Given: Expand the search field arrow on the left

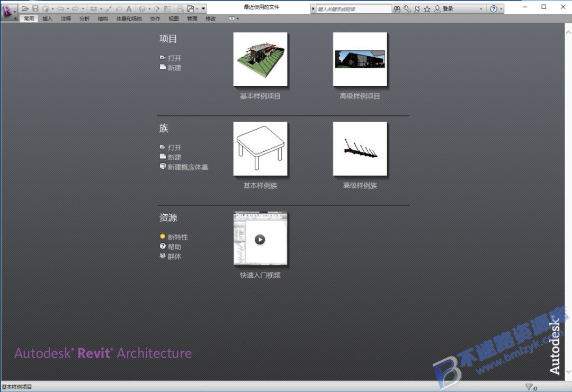Looking at the screenshot, I should tap(313, 9).
